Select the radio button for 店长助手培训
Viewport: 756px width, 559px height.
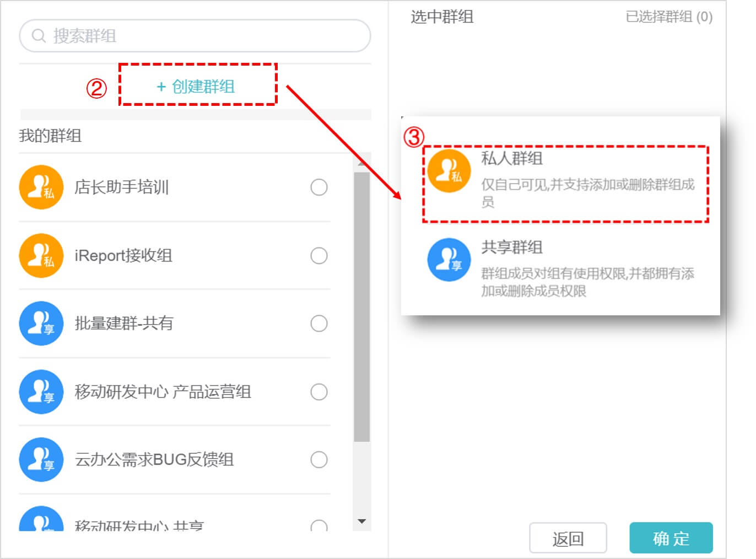(x=319, y=187)
